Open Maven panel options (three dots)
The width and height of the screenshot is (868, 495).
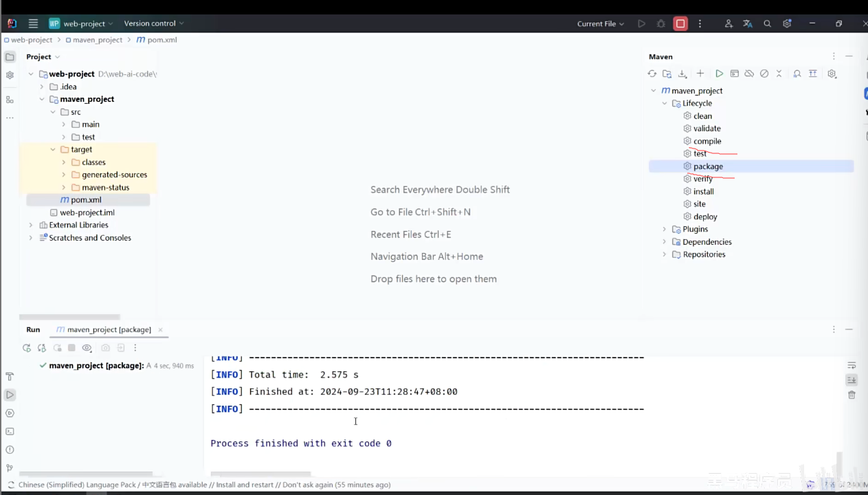[x=834, y=56]
